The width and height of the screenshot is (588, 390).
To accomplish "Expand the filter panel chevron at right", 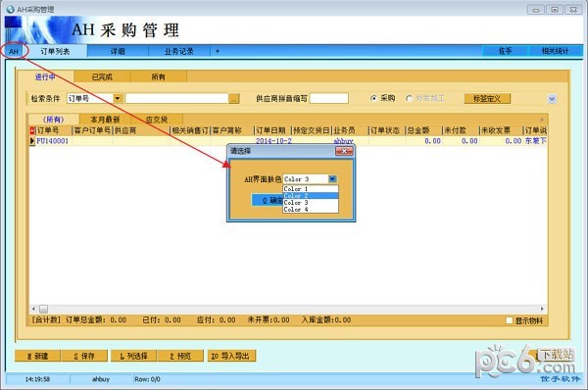I will click(552, 99).
